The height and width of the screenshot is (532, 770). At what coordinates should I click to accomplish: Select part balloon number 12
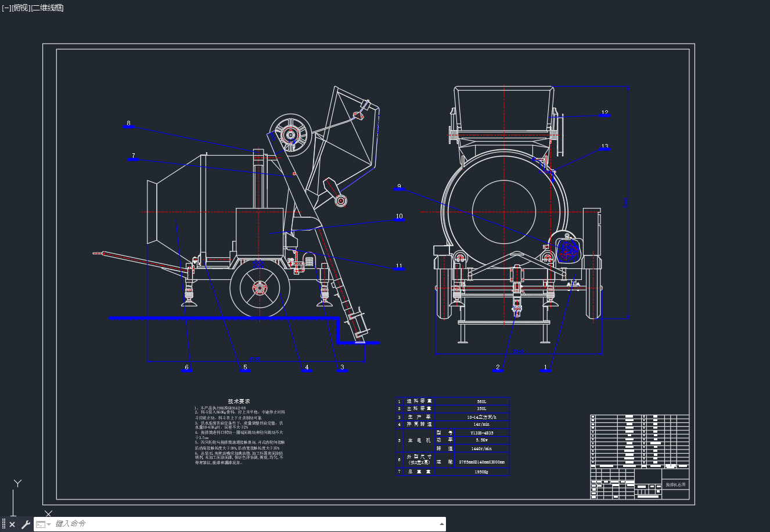click(x=605, y=113)
